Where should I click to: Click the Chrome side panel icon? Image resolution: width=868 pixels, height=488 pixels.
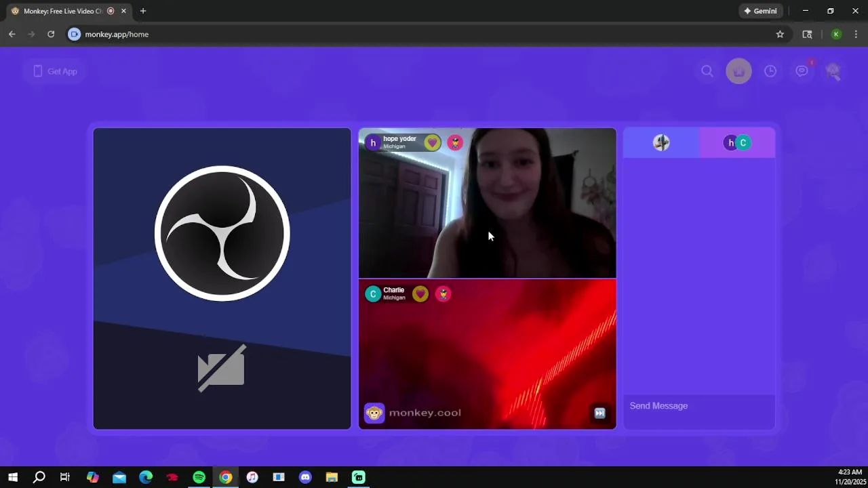pyautogui.click(x=807, y=34)
